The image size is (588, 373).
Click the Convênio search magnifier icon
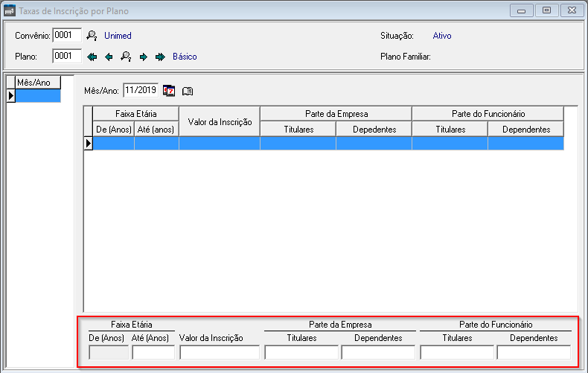92,36
